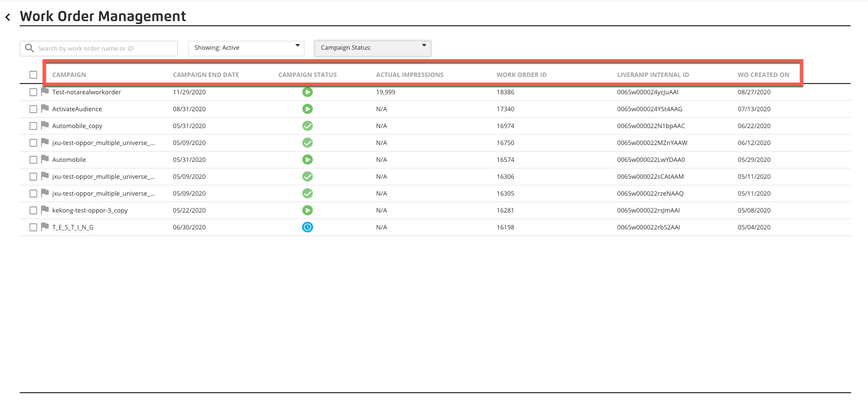Screen dimensions: 868x411
Task: Check the T_E_S_T_I_N_G row checkbox
Action: point(33,228)
